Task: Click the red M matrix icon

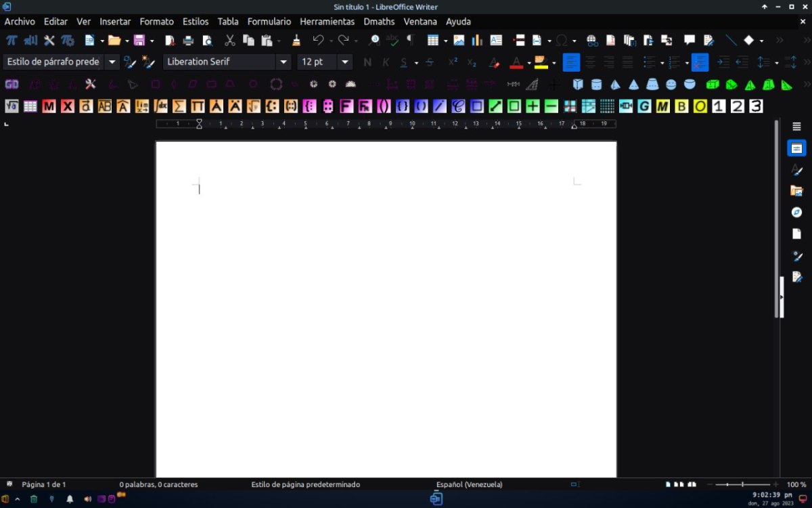Action: coord(49,106)
